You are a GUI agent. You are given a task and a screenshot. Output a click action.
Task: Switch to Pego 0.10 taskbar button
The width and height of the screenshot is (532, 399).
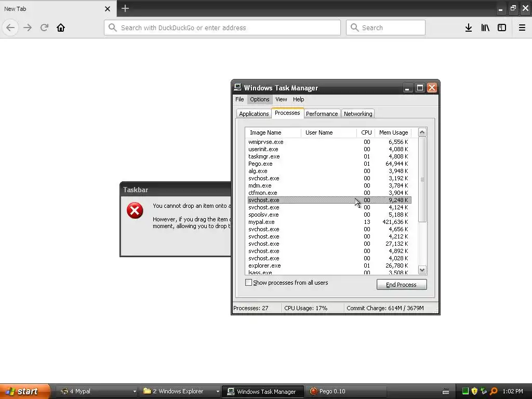point(346,391)
